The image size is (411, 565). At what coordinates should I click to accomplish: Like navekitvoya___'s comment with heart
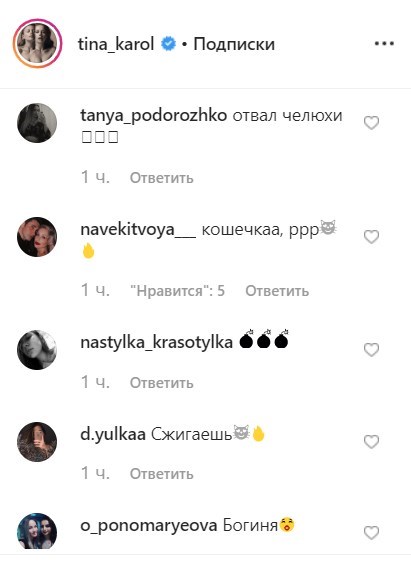point(371,237)
